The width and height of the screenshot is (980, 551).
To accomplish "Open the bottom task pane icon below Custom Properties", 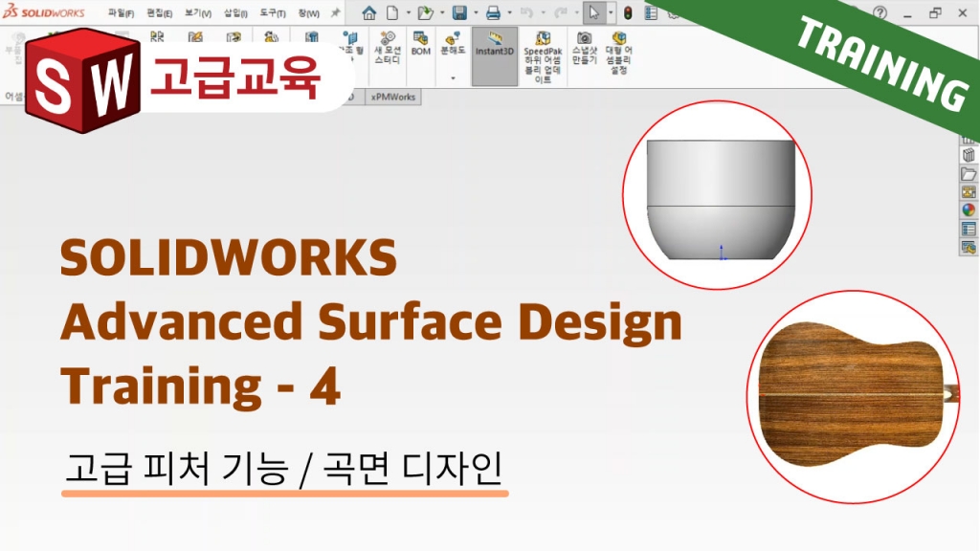I will 969,248.
